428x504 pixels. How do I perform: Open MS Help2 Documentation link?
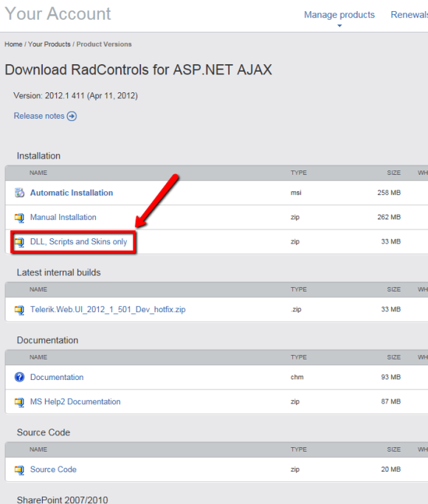click(x=75, y=401)
